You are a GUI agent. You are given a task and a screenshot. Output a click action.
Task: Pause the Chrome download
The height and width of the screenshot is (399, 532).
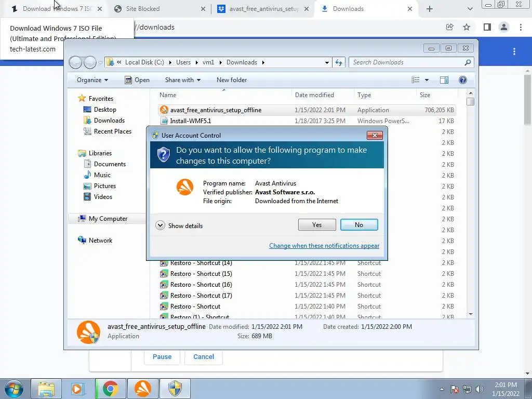click(162, 356)
